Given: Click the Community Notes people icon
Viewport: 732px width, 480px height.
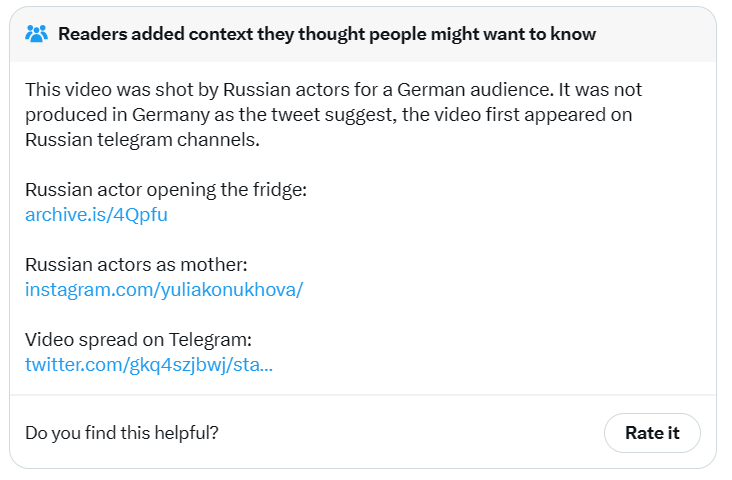Looking at the screenshot, I should (36, 34).
